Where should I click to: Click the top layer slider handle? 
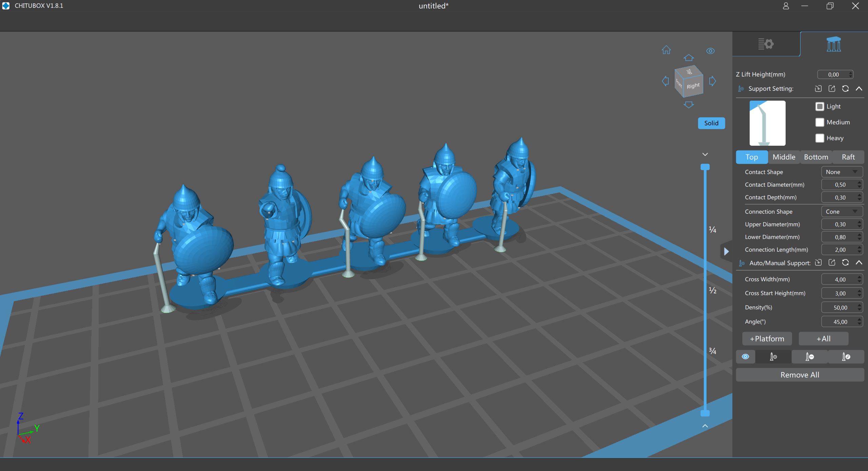tap(705, 167)
